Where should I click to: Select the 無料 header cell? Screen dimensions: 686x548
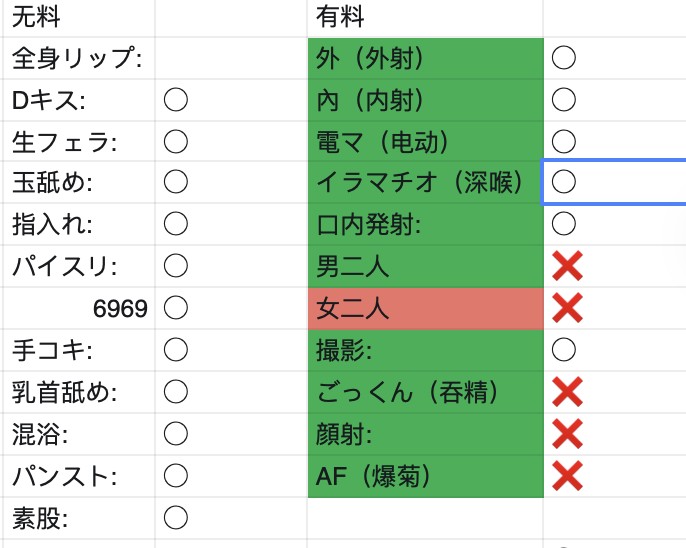[79, 18]
